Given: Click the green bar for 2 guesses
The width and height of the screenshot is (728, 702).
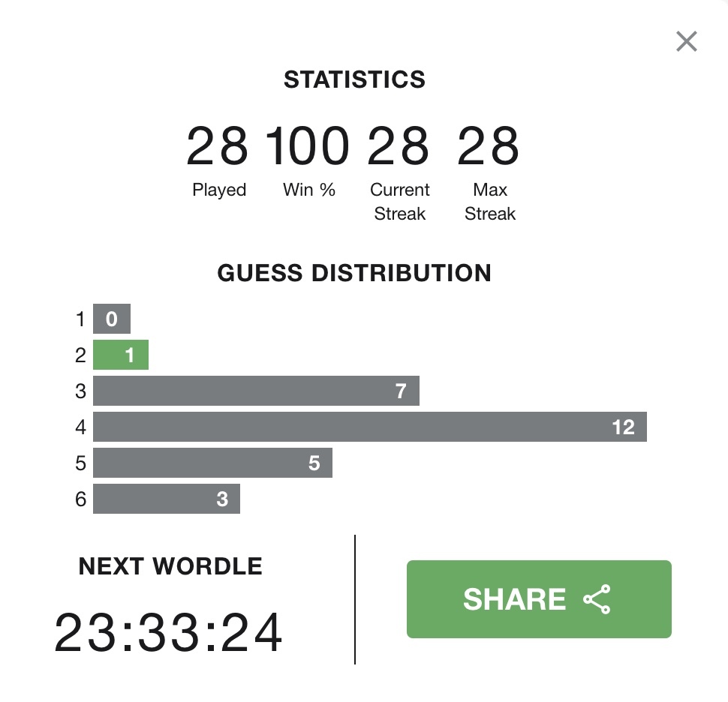Looking at the screenshot, I should [x=121, y=355].
